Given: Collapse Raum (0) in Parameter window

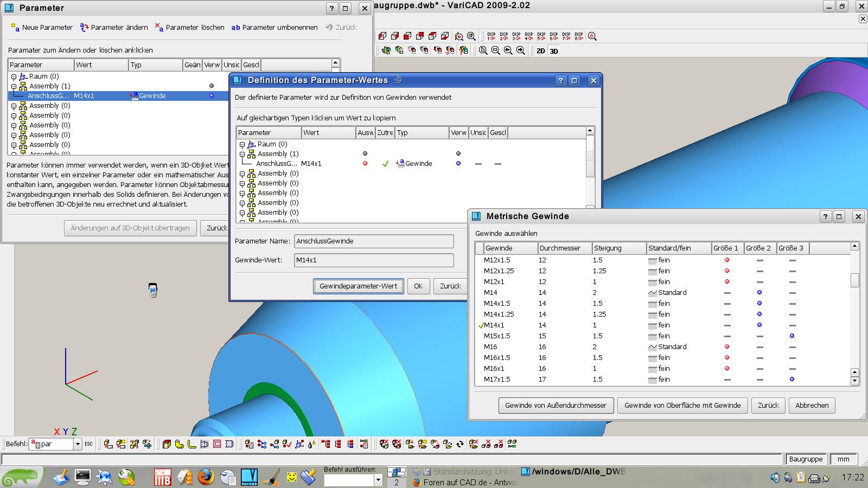Looking at the screenshot, I should 14,76.
